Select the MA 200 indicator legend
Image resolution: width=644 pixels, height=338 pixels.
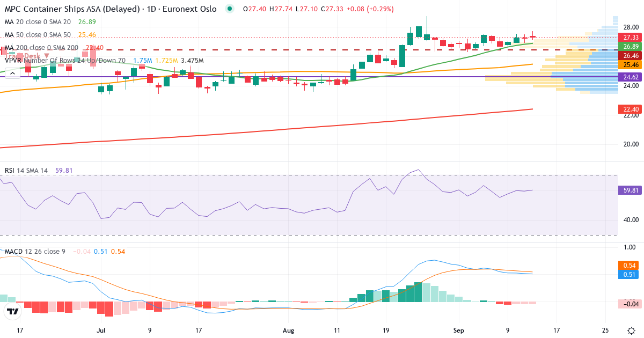[41, 48]
